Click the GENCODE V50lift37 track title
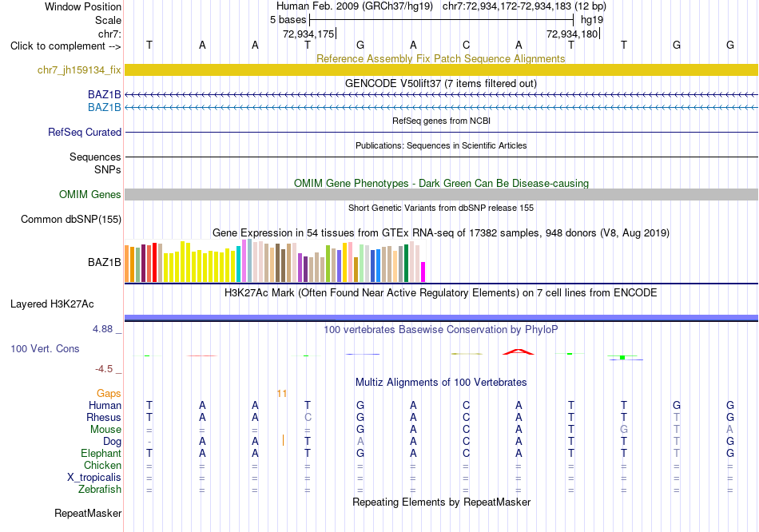The image size is (759, 532). pos(441,83)
